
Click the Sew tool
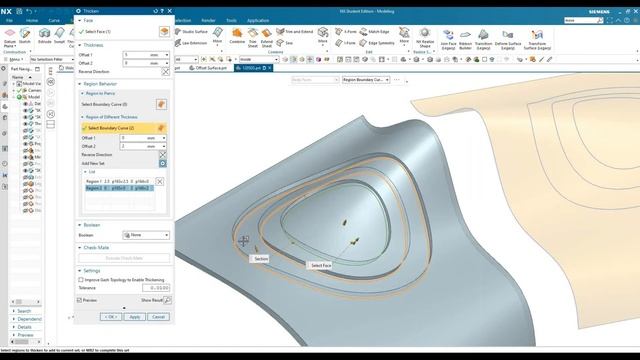284,42
